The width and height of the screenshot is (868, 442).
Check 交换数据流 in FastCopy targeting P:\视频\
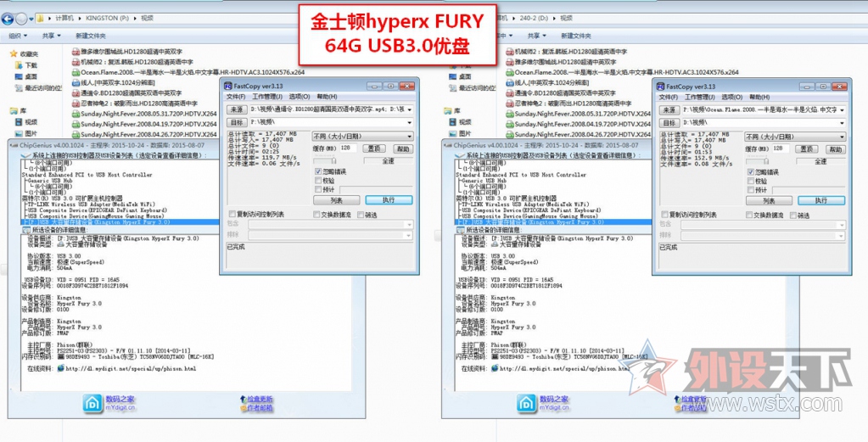click(316, 215)
